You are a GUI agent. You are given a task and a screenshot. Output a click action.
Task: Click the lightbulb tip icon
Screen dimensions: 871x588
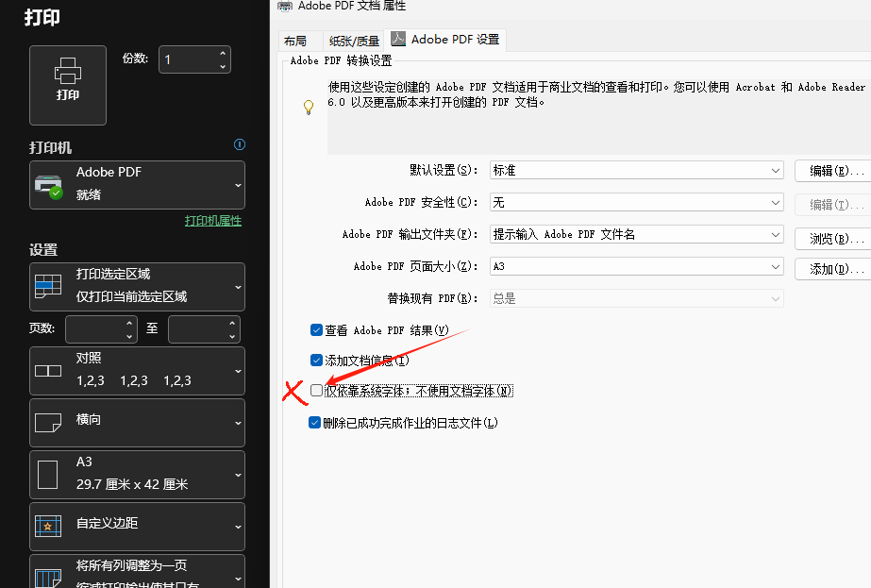coord(309,107)
